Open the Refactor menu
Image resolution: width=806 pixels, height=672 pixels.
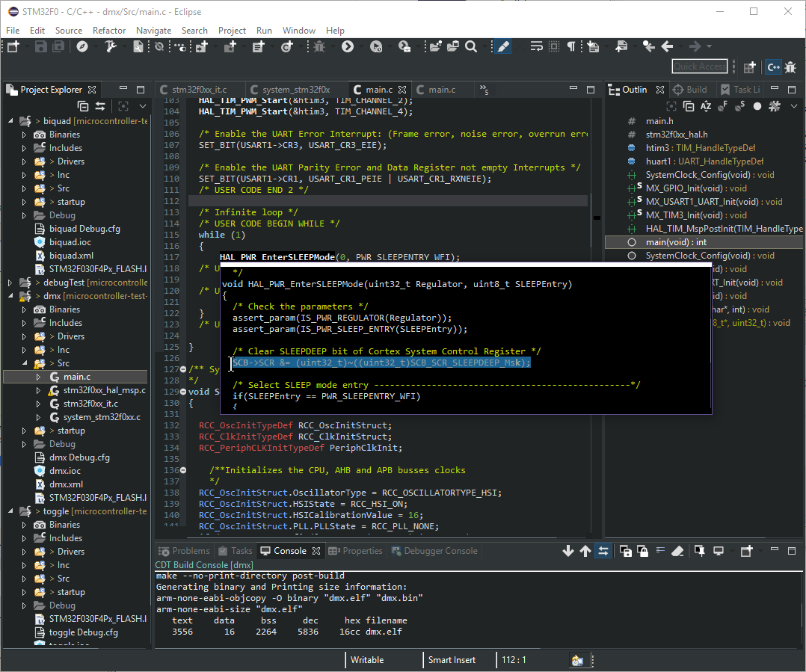(109, 31)
